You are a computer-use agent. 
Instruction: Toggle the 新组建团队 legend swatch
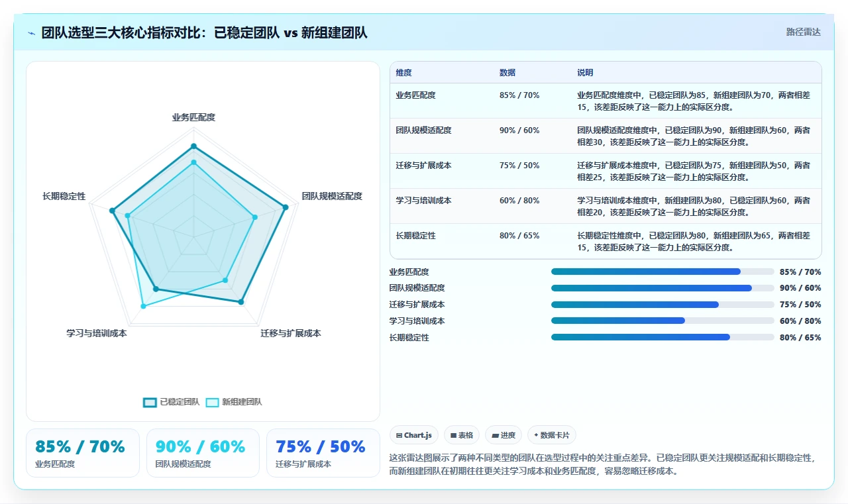pyautogui.click(x=213, y=402)
